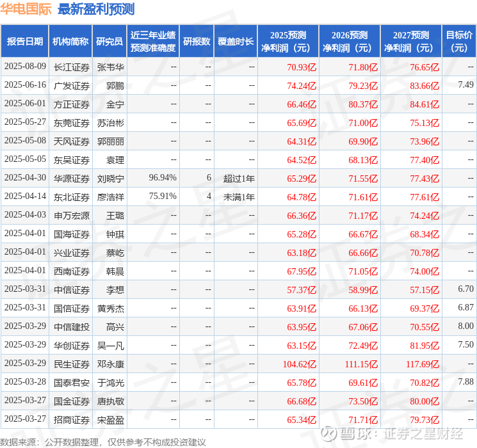The height and width of the screenshot is (448, 477).
Task: Click the 方正证券 institution cell
Action: tap(72, 104)
